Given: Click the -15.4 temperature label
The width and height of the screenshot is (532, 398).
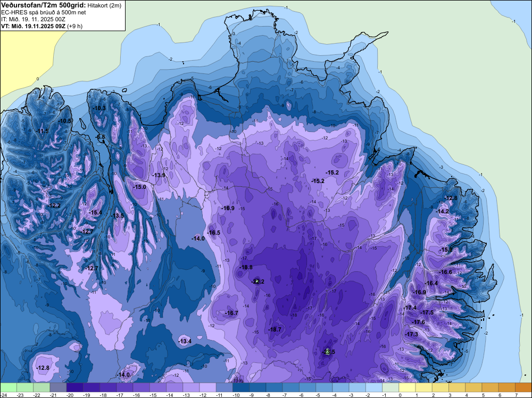Looking at the screenshot, I should click(95, 212).
